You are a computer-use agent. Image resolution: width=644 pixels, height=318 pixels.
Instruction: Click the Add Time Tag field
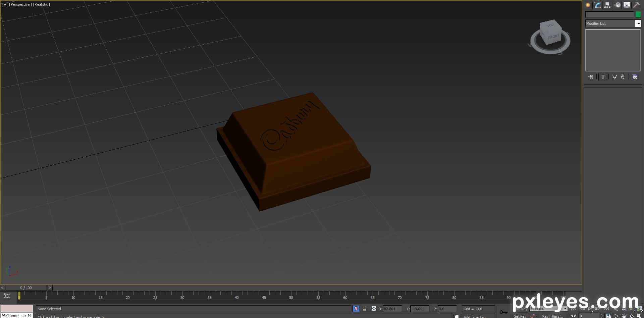tap(478, 316)
